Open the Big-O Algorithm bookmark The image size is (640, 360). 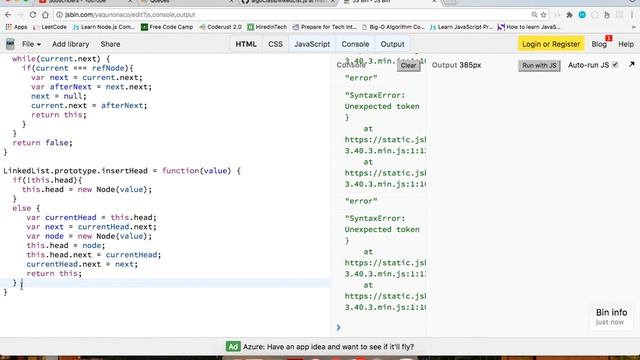393,27
